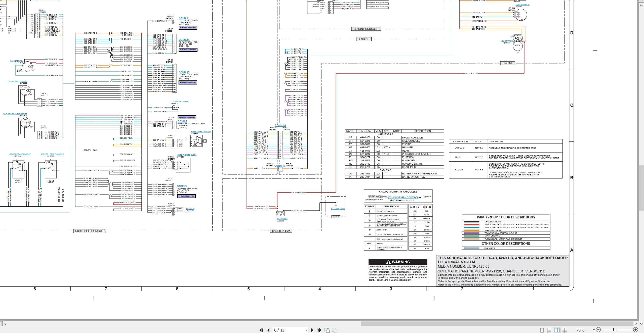The height and width of the screenshot is (333, 644).
Task: Switch to continuous page scrolling layout
Action: [x=549, y=330]
